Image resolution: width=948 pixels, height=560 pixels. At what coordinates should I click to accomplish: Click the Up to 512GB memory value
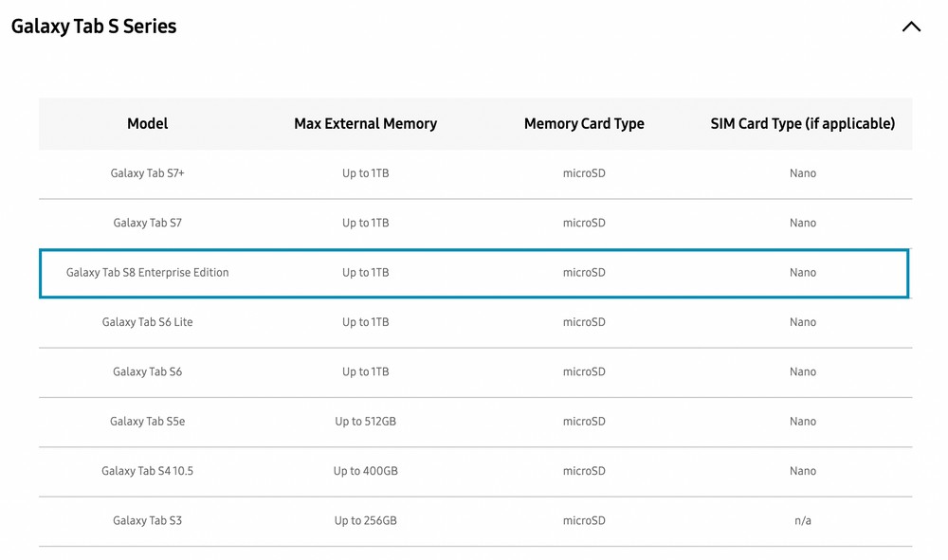365,421
